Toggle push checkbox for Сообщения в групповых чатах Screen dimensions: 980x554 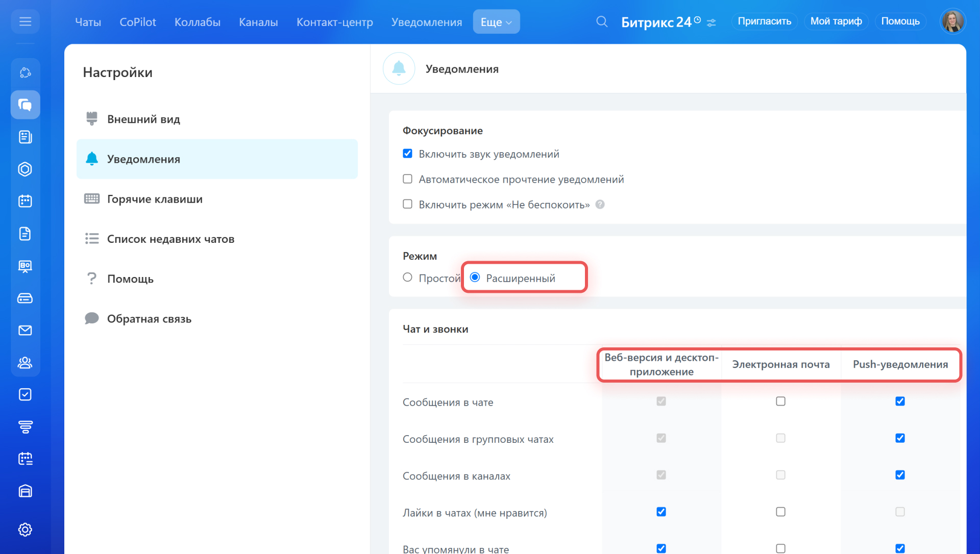point(900,438)
